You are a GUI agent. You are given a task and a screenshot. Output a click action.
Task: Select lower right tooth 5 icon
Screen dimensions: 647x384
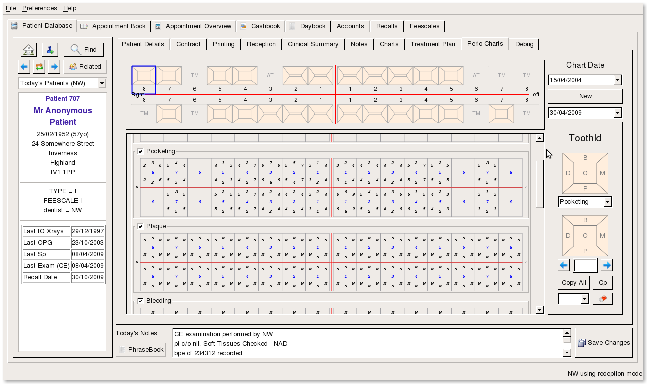tap(220, 114)
